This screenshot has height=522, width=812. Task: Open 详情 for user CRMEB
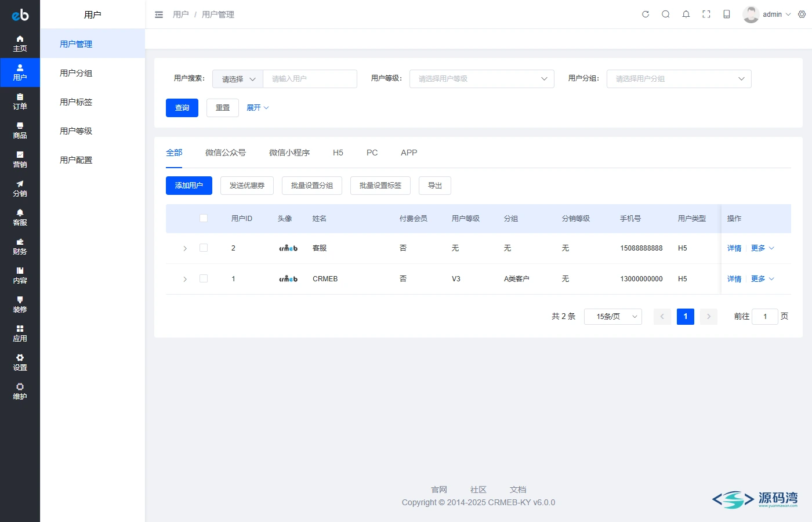pos(734,279)
